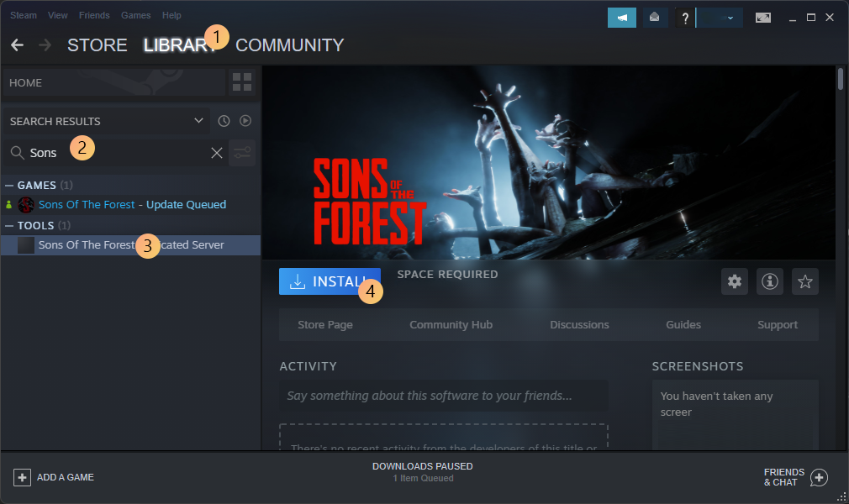Go forward with the right arrow
Viewport: 849px width, 504px height.
pos(45,45)
